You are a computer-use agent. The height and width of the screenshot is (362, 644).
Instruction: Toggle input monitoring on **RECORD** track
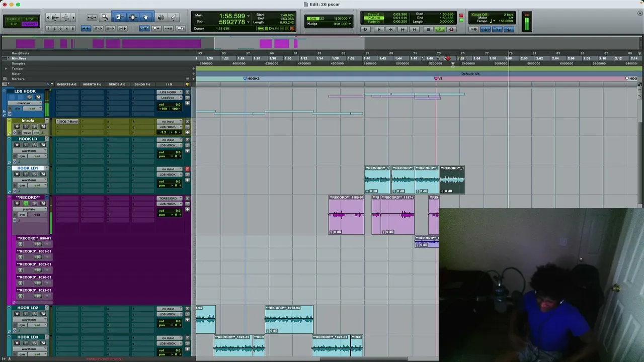point(26,203)
